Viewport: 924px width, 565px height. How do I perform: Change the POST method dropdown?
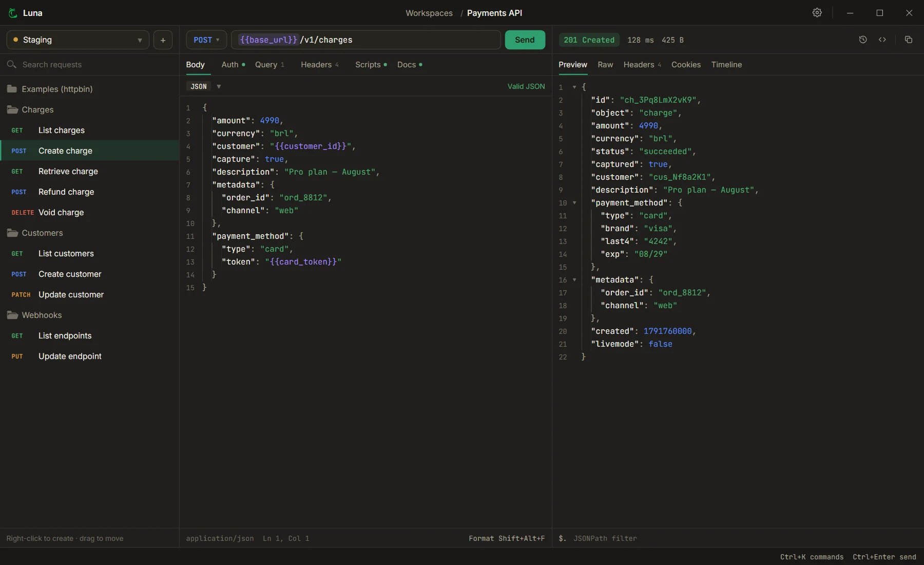click(x=206, y=40)
